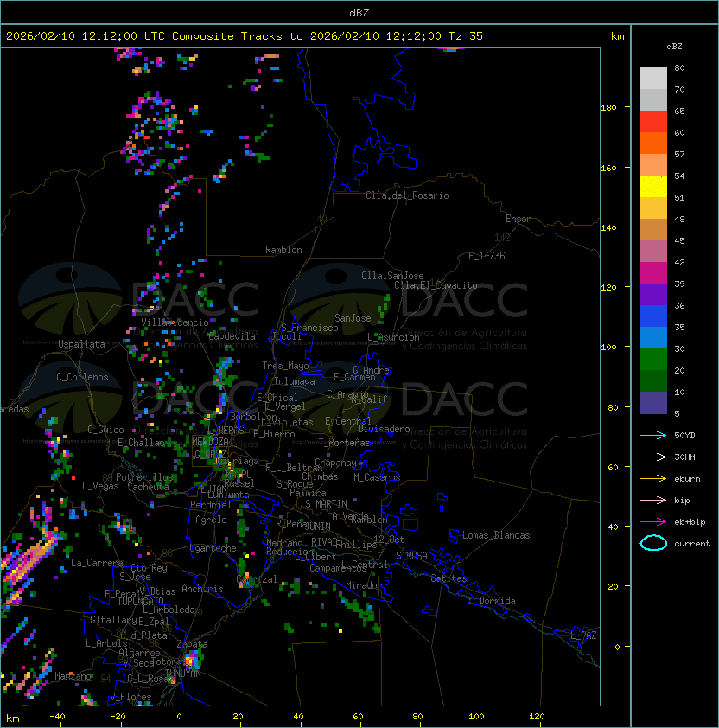Pick the yellow swatch under 54 dBZ
The height and width of the screenshot is (728, 719).
click(653, 187)
